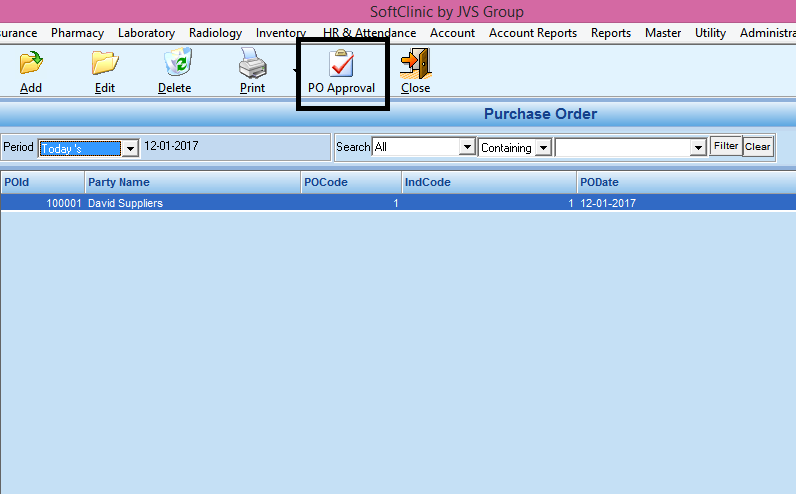Open the Search field dropdown set to All

(x=466, y=147)
